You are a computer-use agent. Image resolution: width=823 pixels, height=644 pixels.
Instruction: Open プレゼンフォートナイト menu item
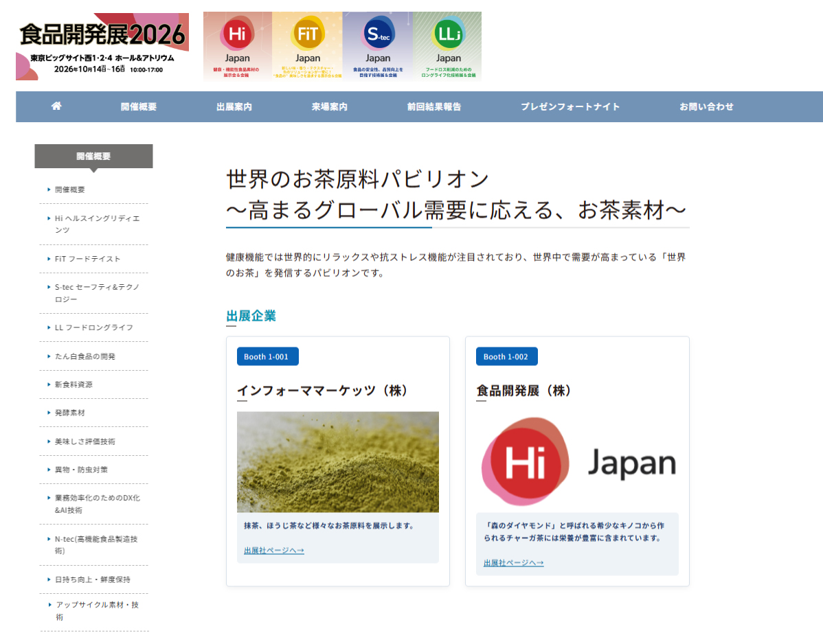570,106
